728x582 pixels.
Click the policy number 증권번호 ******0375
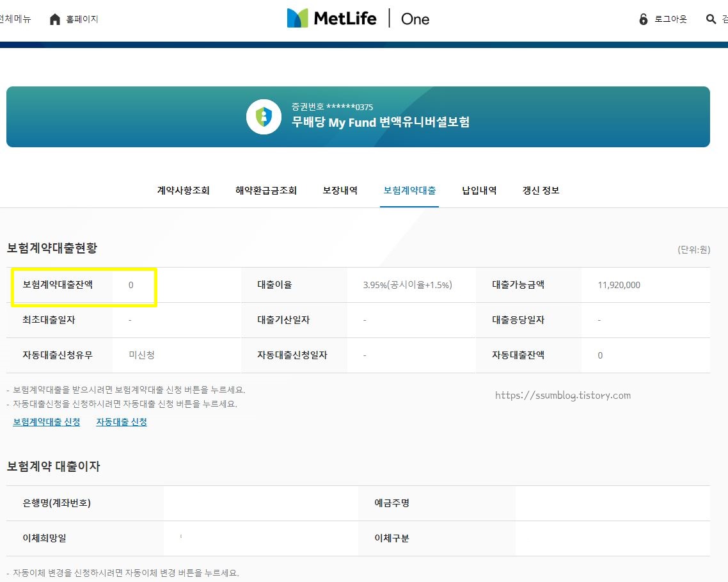[x=332, y=107]
